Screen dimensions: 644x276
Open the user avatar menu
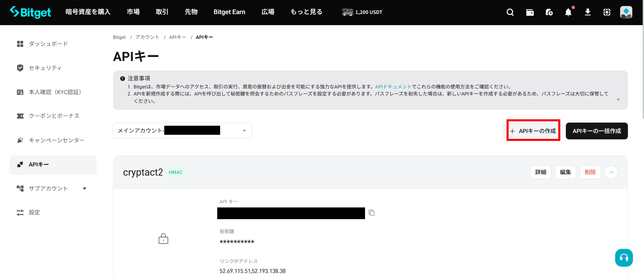point(626,12)
